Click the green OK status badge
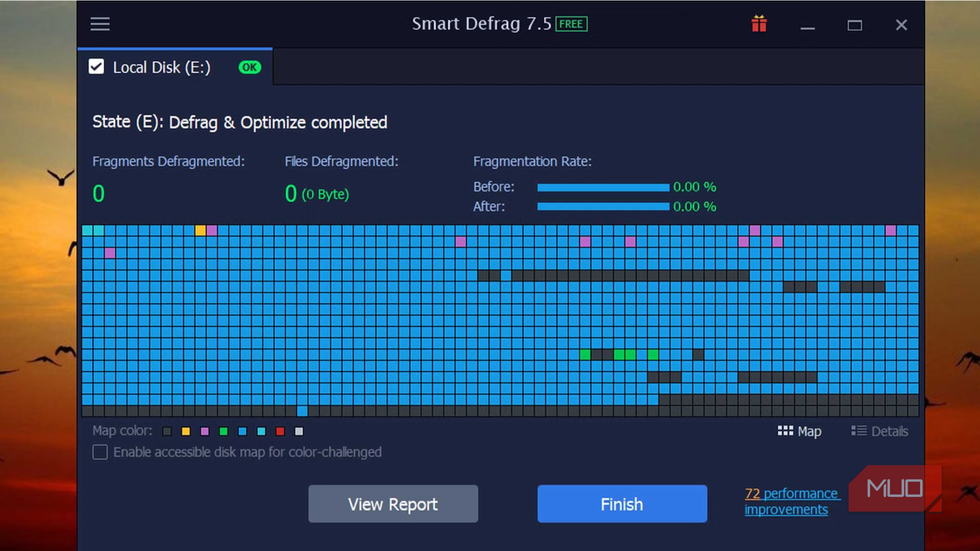The width and height of the screenshot is (980, 551). pyautogui.click(x=249, y=67)
